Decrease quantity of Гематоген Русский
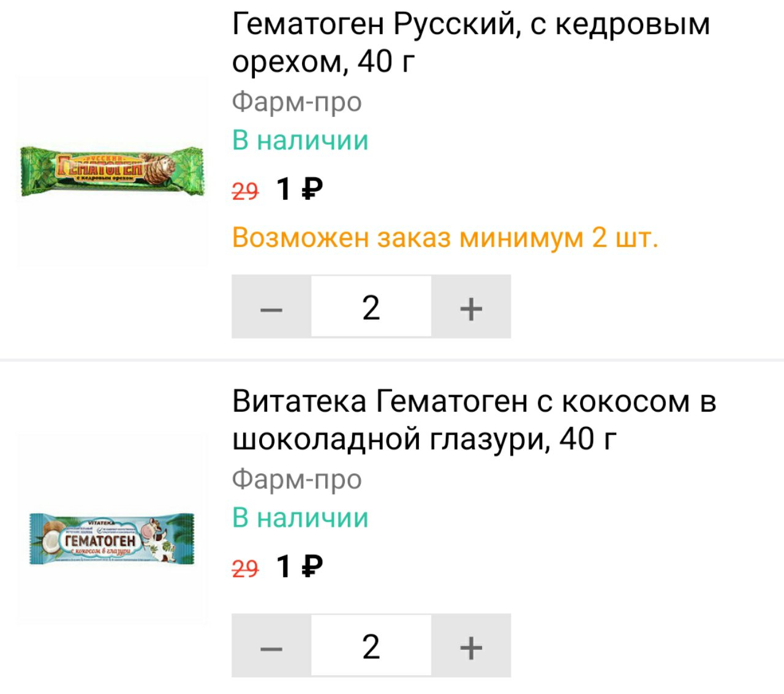 click(271, 307)
